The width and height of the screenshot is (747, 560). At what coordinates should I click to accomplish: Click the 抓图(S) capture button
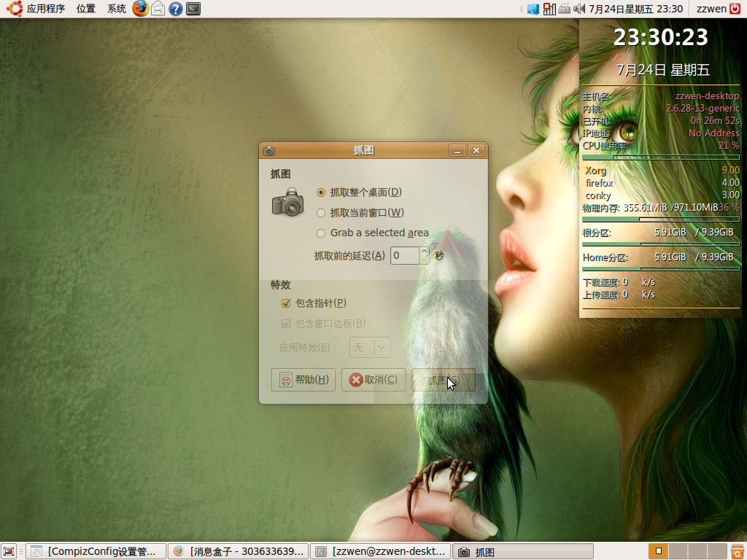(443, 380)
